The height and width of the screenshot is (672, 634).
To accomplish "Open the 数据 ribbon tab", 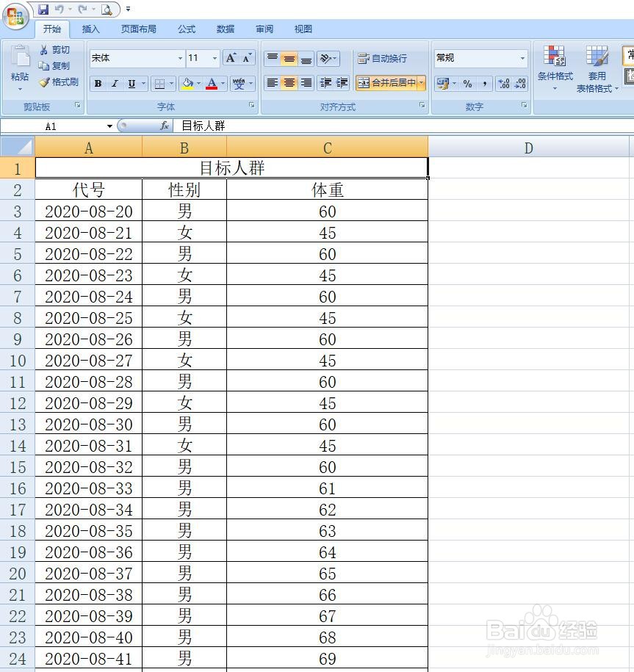I will [x=225, y=29].
